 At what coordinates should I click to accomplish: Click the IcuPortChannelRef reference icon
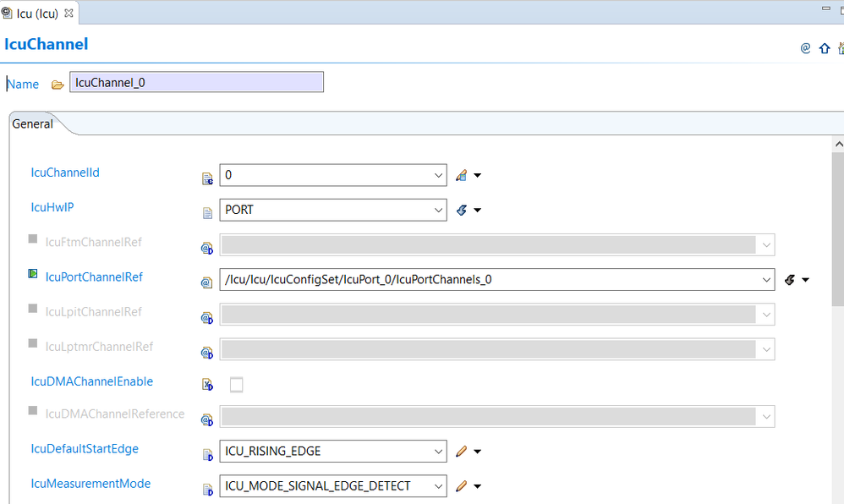pyautogui.click(x=206, y=282)
